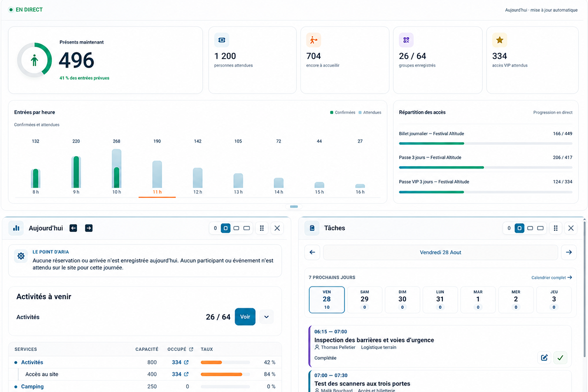The width and height of the screenshot is (588, 392).
Task: Click the 11 h bar in the hourly chart
Action: (157, 174)
